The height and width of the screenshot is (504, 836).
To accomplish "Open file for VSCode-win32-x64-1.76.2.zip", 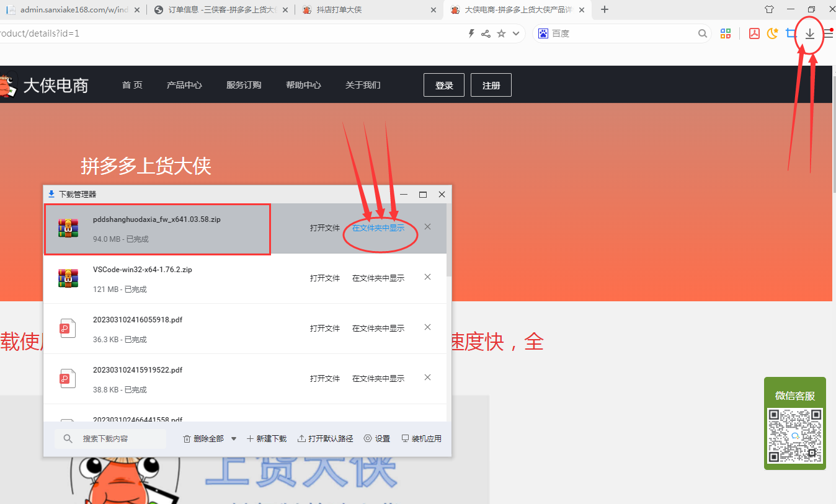I will 325,278.
